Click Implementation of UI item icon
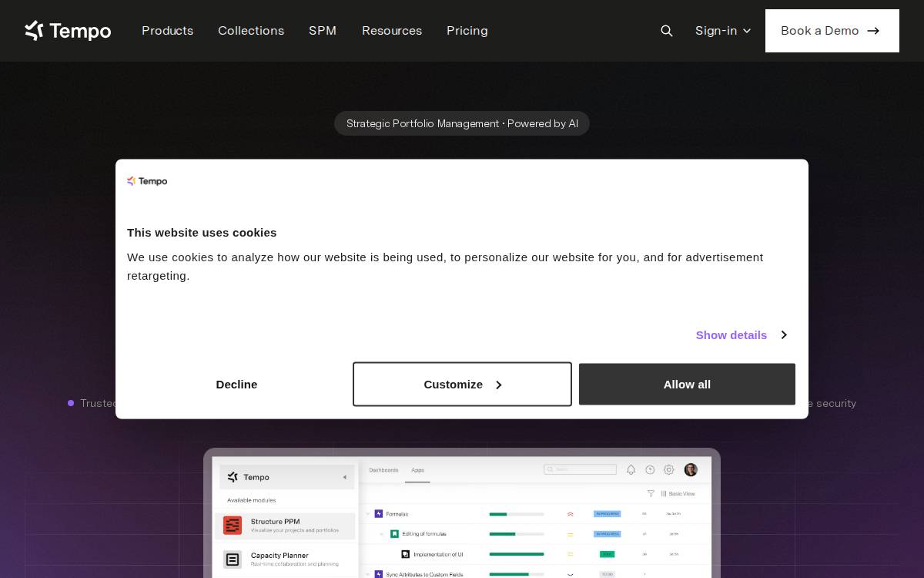 click(x=406, y=554)
